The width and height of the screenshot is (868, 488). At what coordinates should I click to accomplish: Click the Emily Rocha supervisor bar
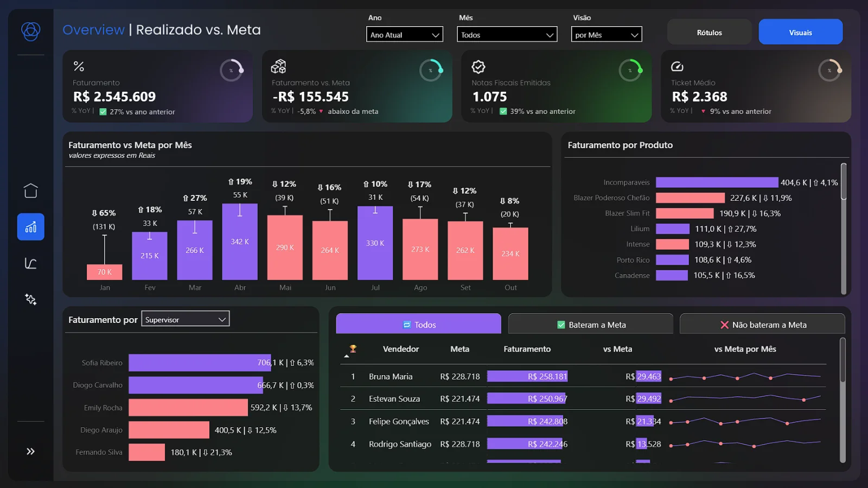pos(188,407)
